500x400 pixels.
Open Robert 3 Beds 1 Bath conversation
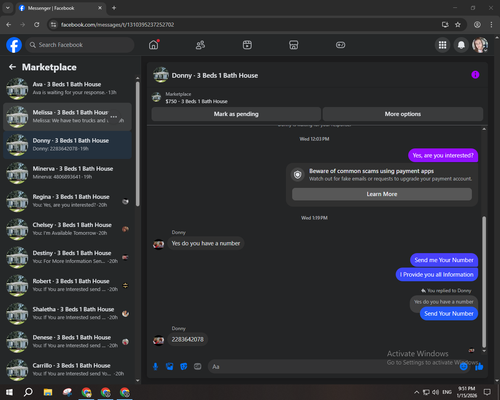[x=67, y=285]
